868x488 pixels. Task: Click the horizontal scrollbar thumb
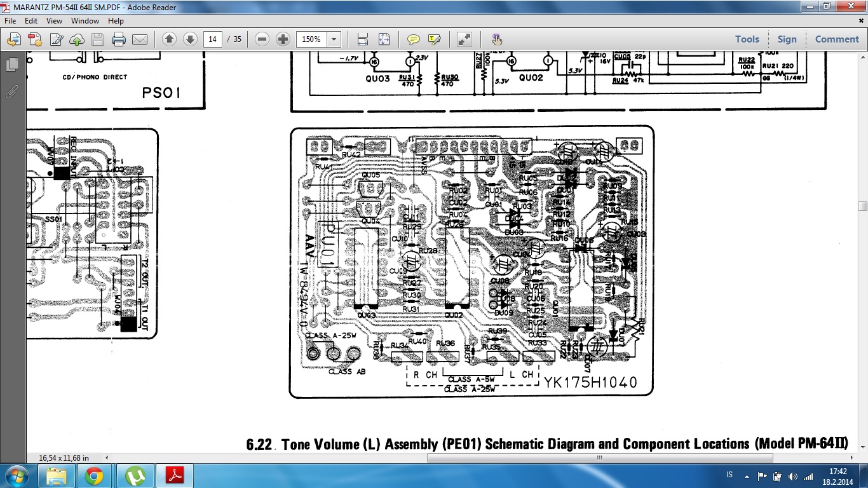[x=599, y=457]
